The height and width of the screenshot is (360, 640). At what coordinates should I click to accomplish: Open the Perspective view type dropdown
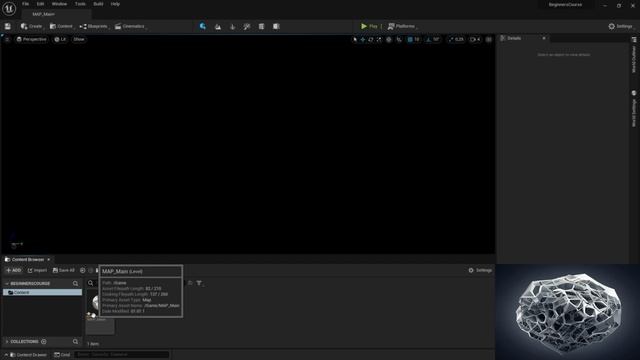pos(31,39)
